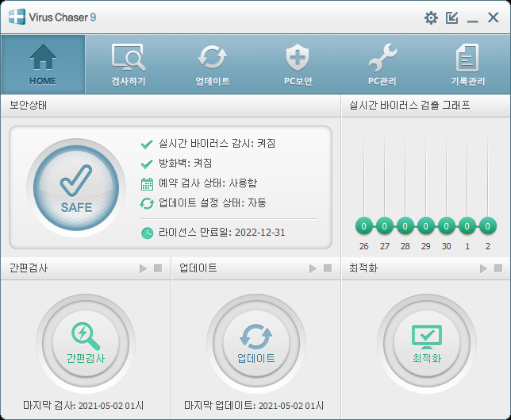Select the HOME tab
The image size is (511, 420).
pyautogui.click(x=43, y=64)
